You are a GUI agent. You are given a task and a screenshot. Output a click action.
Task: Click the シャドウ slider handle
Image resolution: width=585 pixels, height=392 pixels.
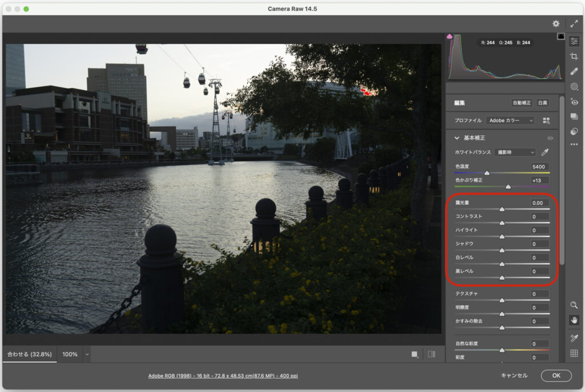click(x=502, y=250)
